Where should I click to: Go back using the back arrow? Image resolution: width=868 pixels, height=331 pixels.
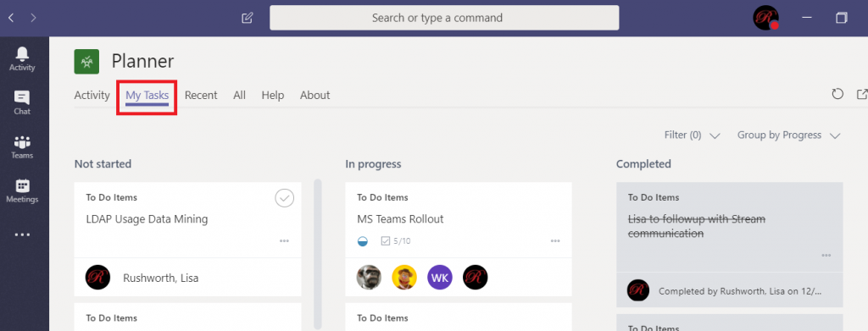pyautogui.click(x=11, y=18)
